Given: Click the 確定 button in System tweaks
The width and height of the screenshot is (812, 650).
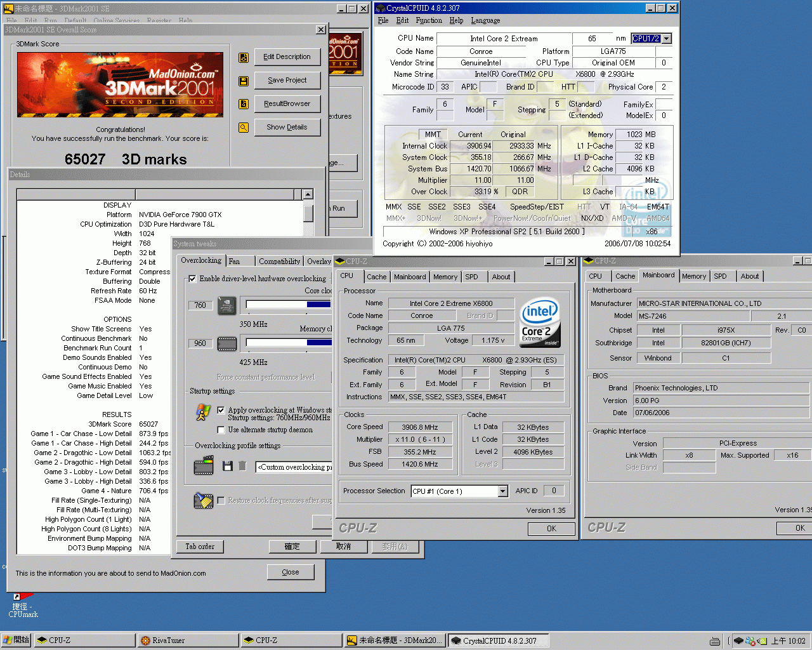Looking at the screenshot, I should (x=292, y=547).
